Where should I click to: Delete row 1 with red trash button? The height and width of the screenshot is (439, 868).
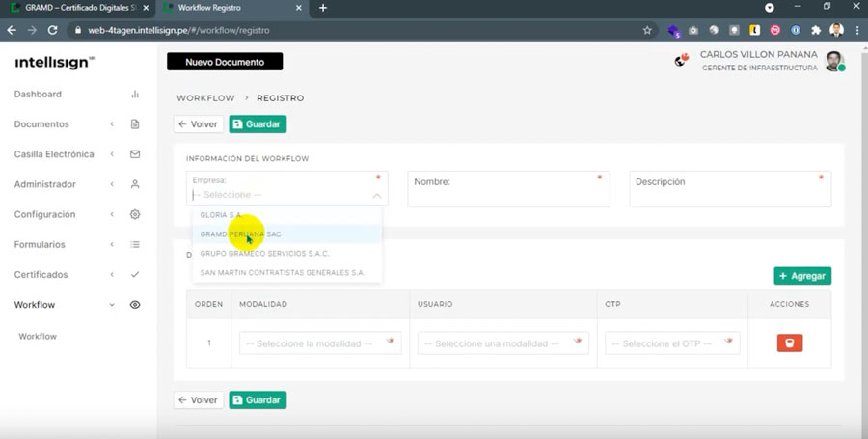pos(789,343)
